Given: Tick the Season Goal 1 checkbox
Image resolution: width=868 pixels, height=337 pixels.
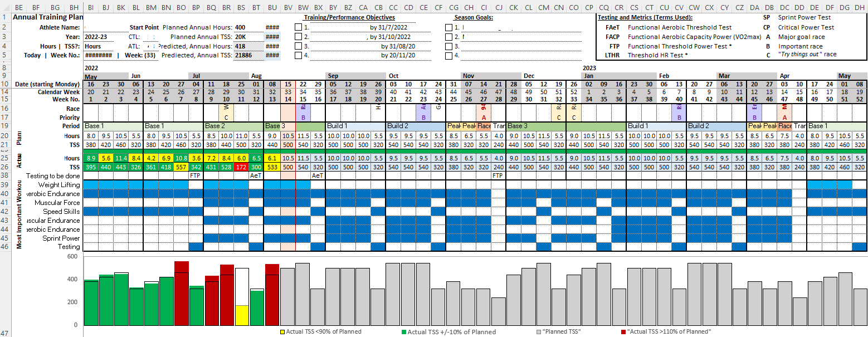Looking at the screenshot, I should tap(449, 26).
